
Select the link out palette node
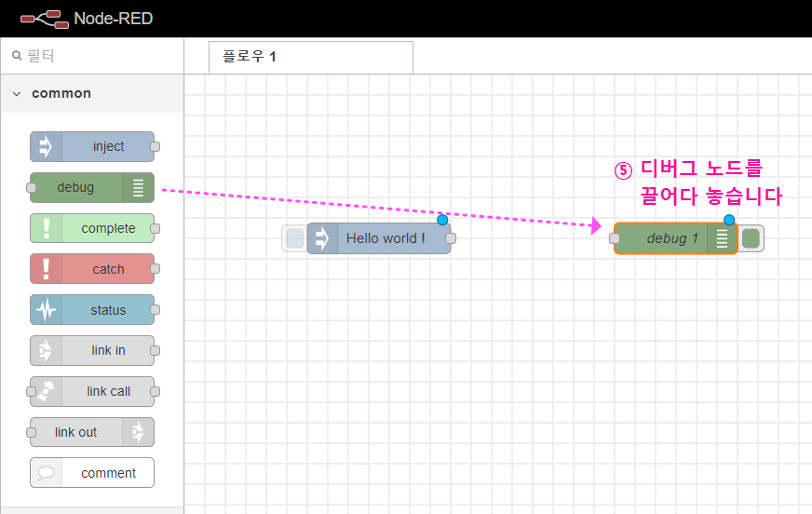(x=92, y=432)
